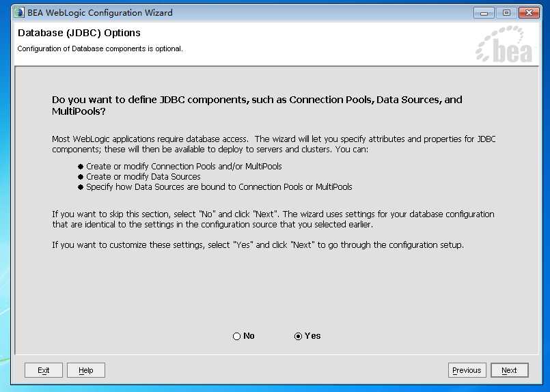This screenshot has height=392, width=550.
Task: Click the "Configuration of Database components is optional" text
Action: pos(100,48)
